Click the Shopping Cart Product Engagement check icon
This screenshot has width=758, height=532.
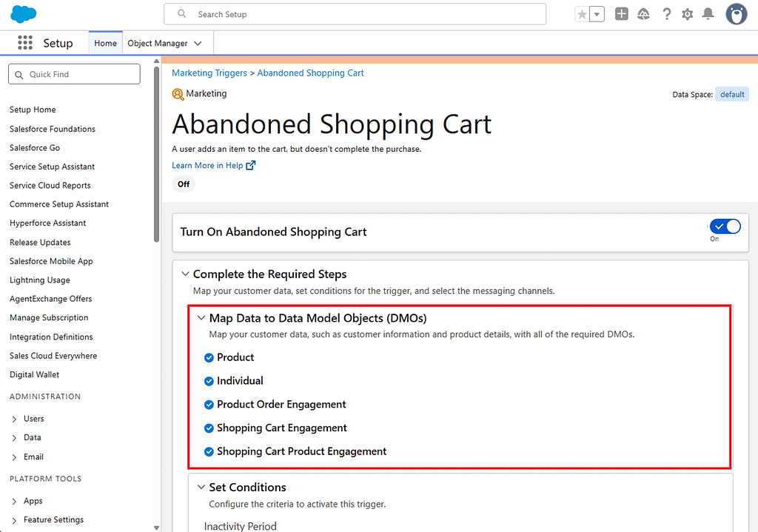(x=209, y=452)
